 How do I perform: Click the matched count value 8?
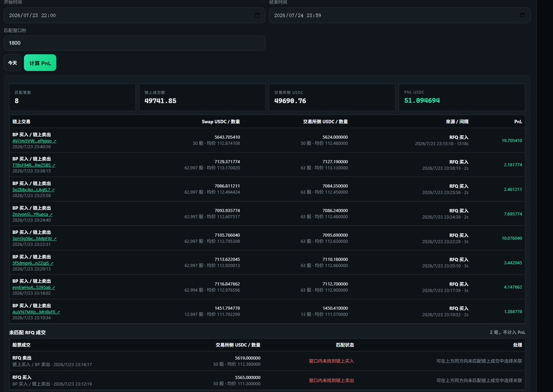pyautogui.click(x=17, y=100)
